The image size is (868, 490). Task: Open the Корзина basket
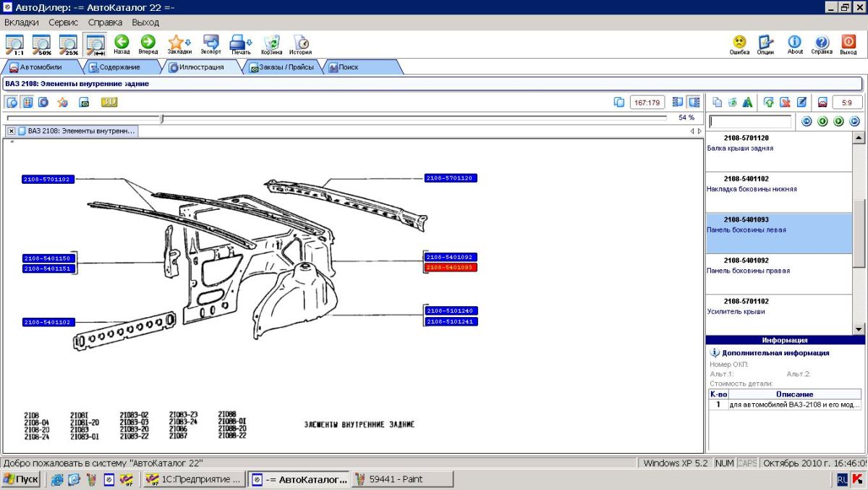point(272,44)
